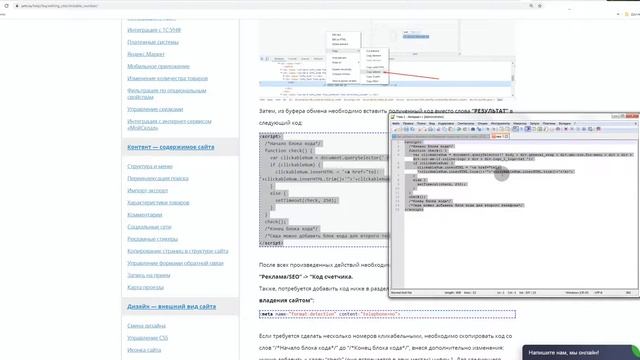Open 'Управление CSS' link

pyautogui.click(x=147, y=338)
